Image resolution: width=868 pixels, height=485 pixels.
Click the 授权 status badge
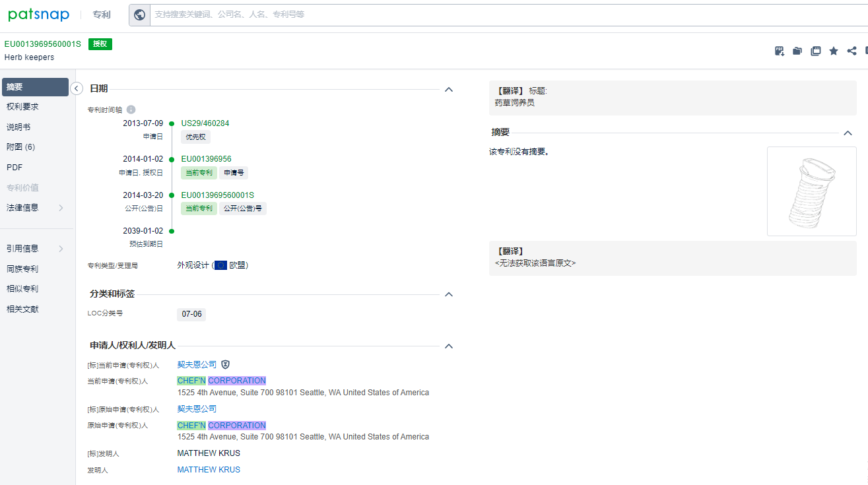click(x=100, y=44)
